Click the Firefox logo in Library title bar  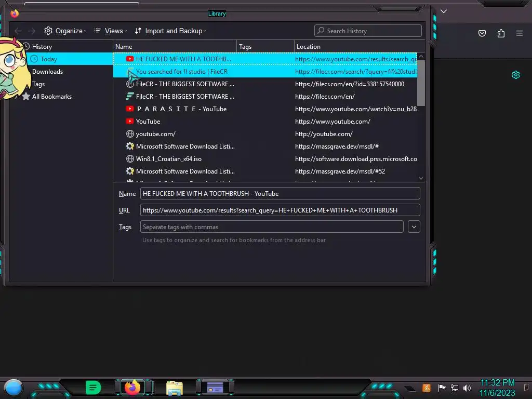tap(15, 14)
